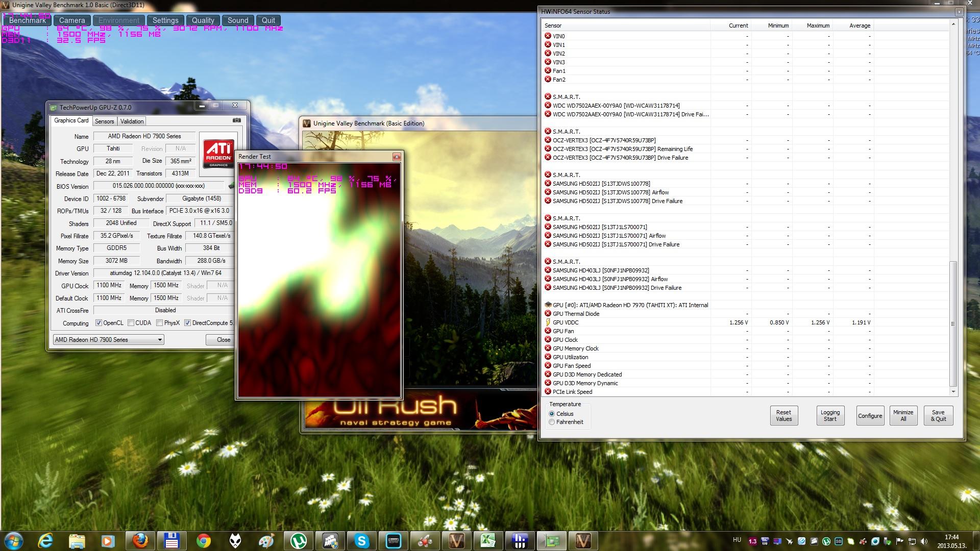Switch to Excel on the taskbar
This screenshot has height=551, width=980.
488,540
